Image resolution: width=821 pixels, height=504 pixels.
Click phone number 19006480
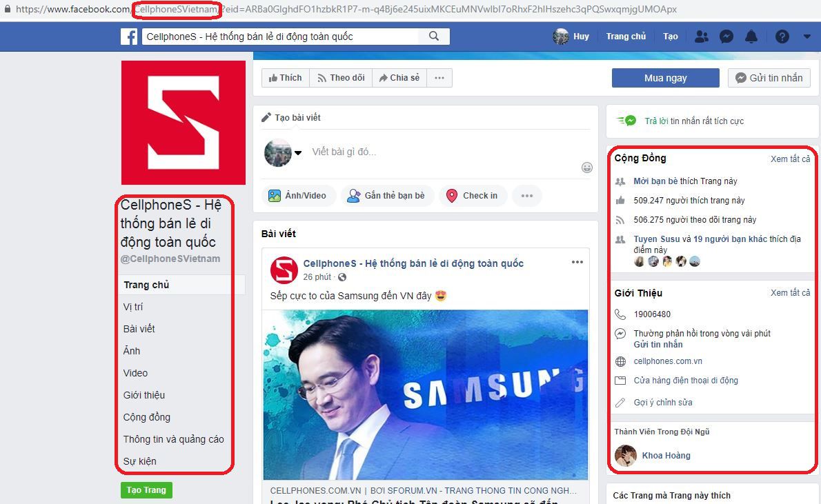click(652, 314)
